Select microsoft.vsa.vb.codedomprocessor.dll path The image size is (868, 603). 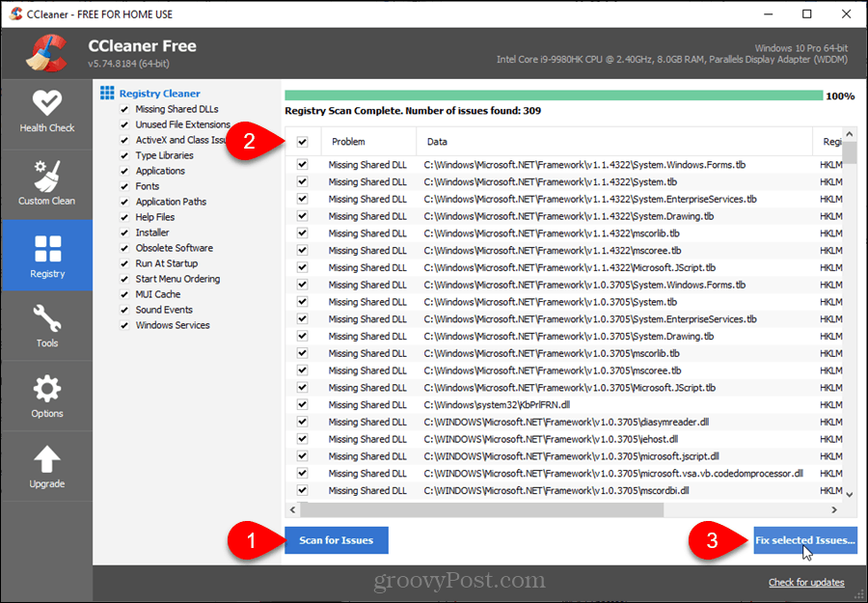[613, 474]
